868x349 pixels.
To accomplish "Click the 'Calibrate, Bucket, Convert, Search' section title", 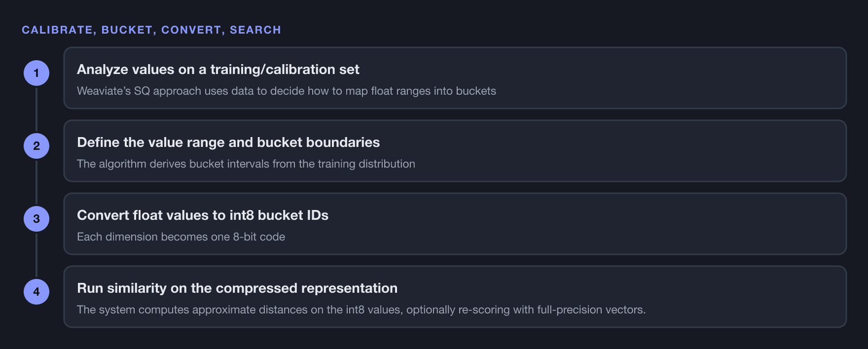I will click(x=151, y=30).
